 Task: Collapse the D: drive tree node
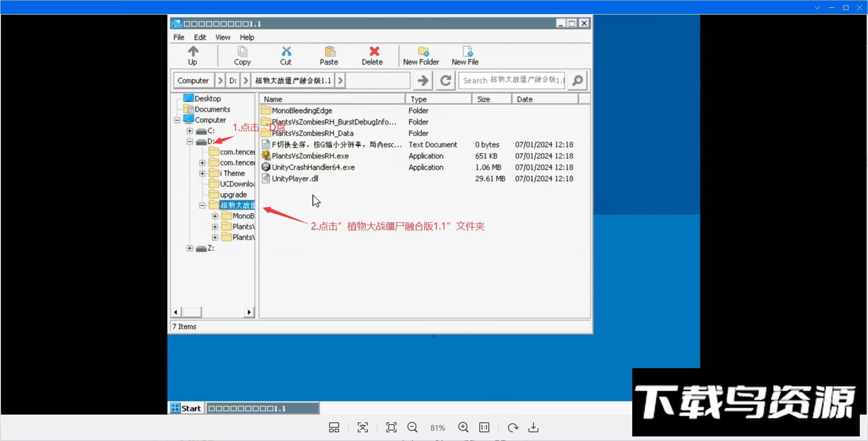click(x=190, y=142)
